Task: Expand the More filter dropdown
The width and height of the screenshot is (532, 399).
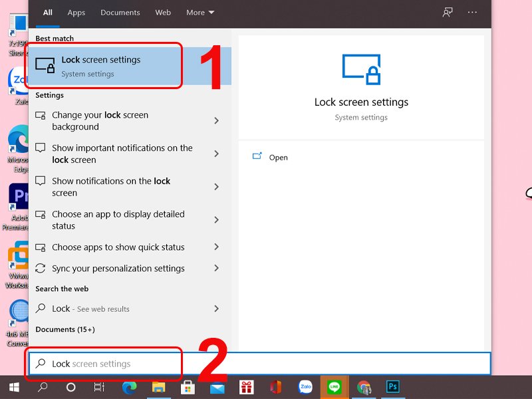Action: point(200,13)
